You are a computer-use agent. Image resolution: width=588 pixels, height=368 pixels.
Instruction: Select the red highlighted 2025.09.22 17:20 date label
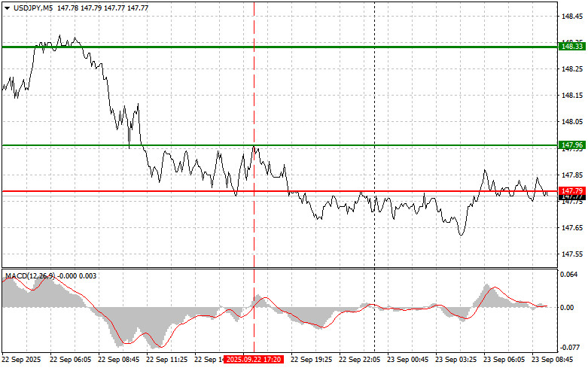254,360
